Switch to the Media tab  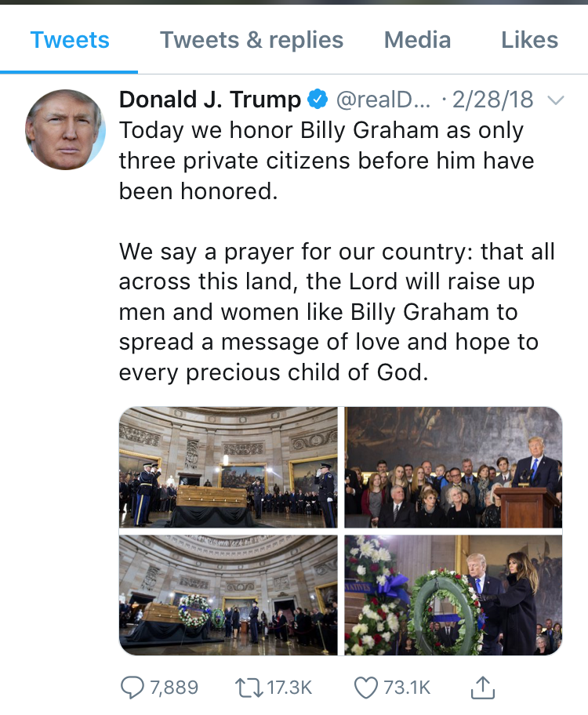point(417,40)
